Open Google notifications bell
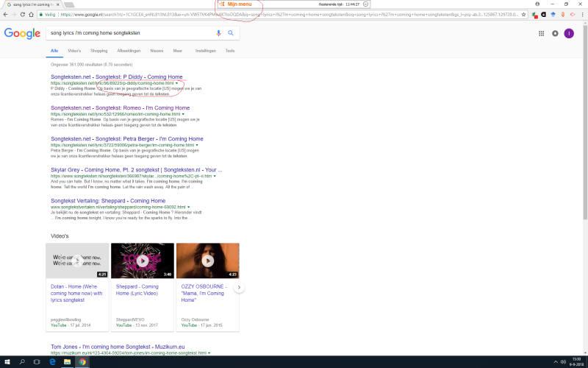 [x=555, y=33]
